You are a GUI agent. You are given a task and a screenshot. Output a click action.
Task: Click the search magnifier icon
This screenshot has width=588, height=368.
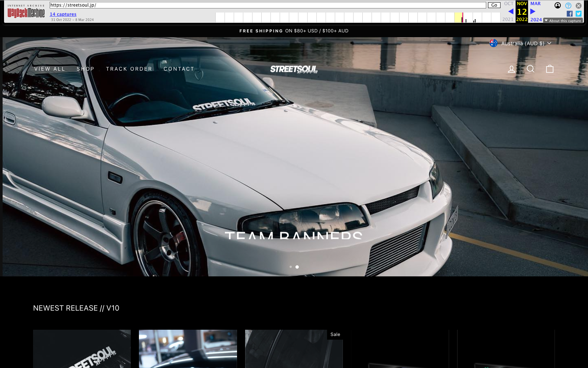pos(530,69)
